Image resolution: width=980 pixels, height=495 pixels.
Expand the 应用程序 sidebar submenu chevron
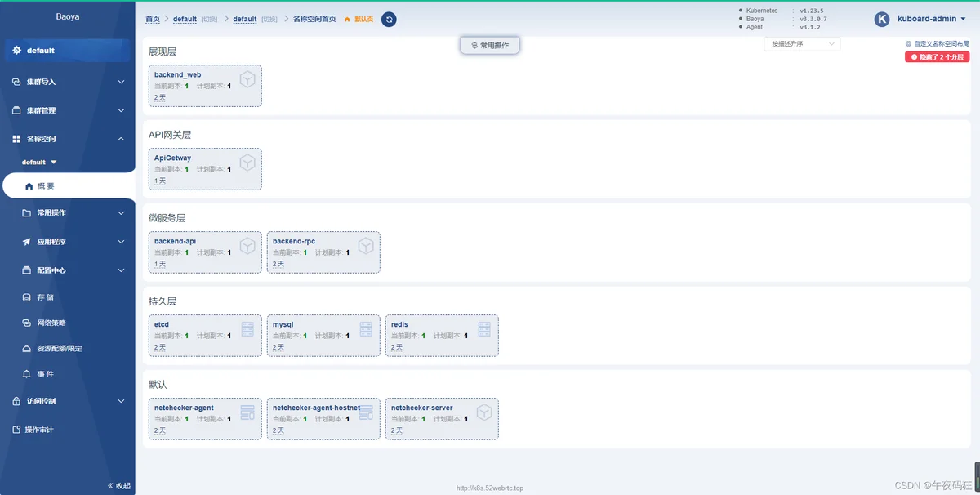121,242
